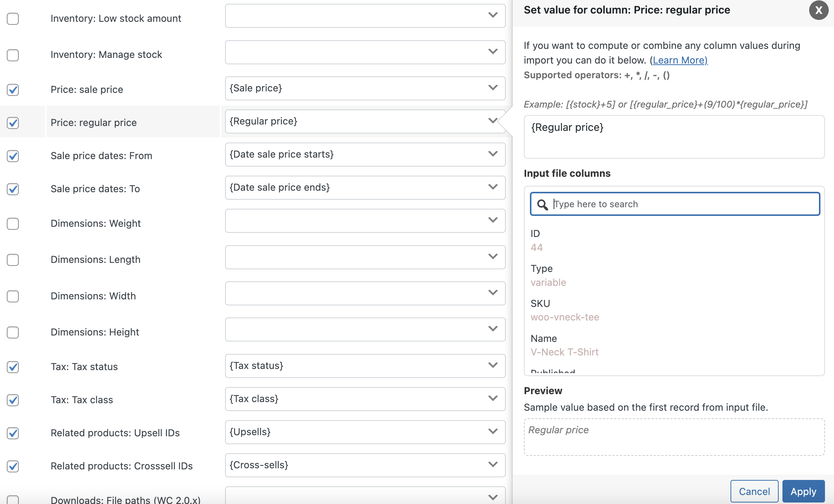Uncheck Related products: Crosssell IDs checkbox
Viewport: 834px width, 504px height.
coord(13,466)
